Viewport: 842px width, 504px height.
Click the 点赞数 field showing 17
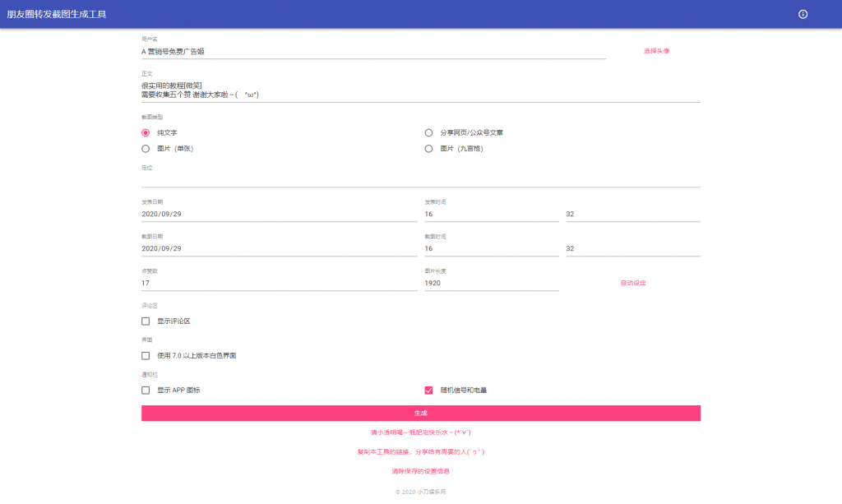click(x=279, y=283)
